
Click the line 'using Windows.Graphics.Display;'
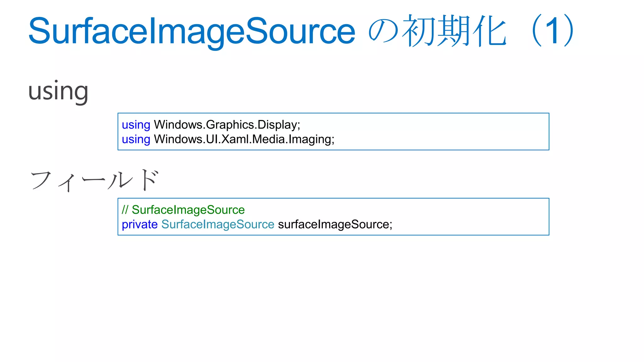point(211,125)
